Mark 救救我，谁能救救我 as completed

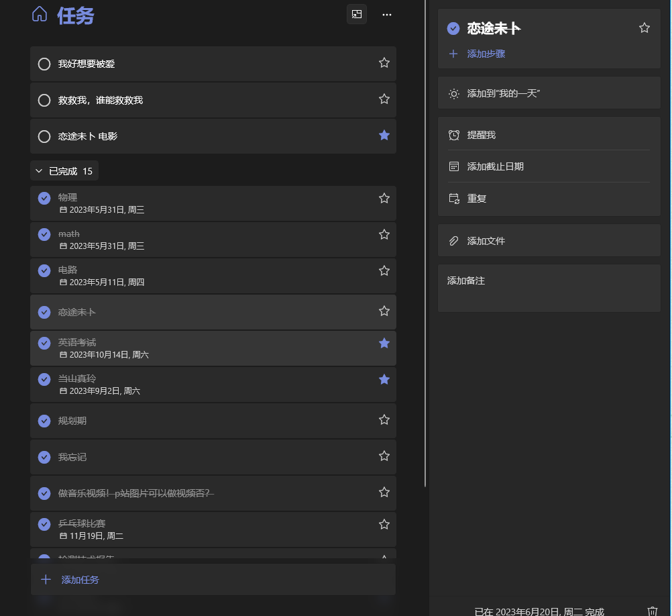pos(44,101)
